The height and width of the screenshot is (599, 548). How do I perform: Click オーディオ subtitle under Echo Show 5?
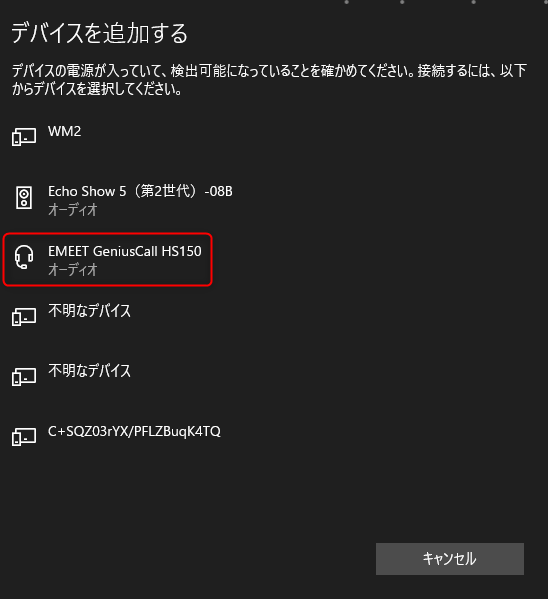[x=73, y=210]
